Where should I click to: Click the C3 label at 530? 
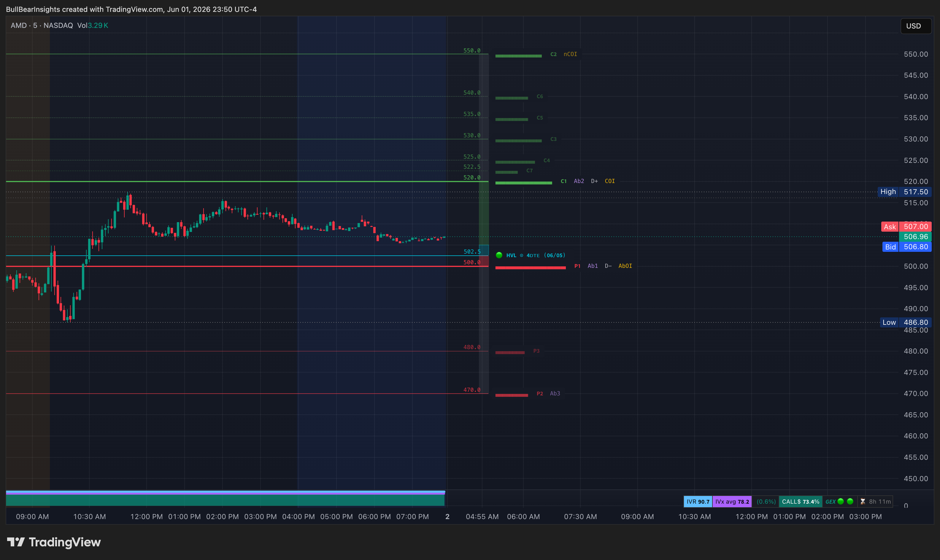(x=553, y=139)
